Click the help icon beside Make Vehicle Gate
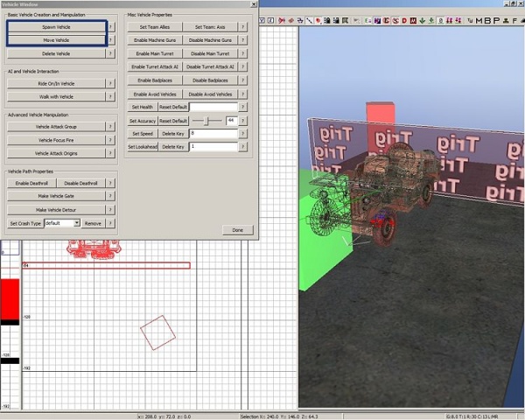The width and height of the screenshot is (525, 420). coord(111,197)
